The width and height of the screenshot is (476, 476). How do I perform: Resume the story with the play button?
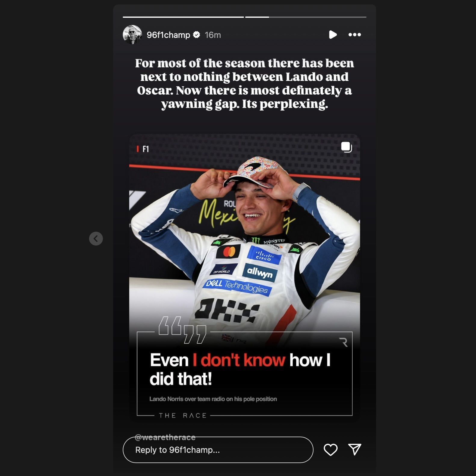(x=332, y=35)
